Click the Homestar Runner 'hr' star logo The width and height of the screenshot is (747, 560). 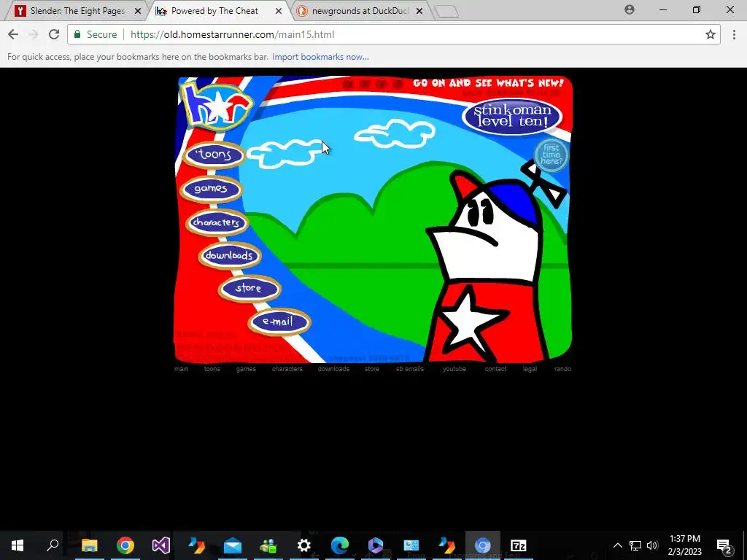click(x=217, y=106)
